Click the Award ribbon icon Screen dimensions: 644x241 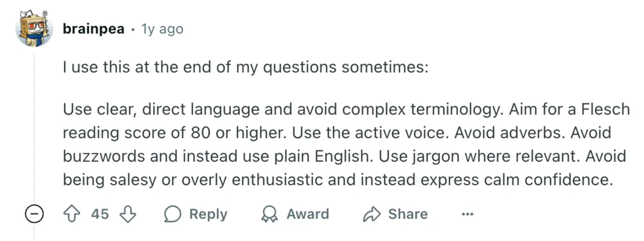coord(269,214)
